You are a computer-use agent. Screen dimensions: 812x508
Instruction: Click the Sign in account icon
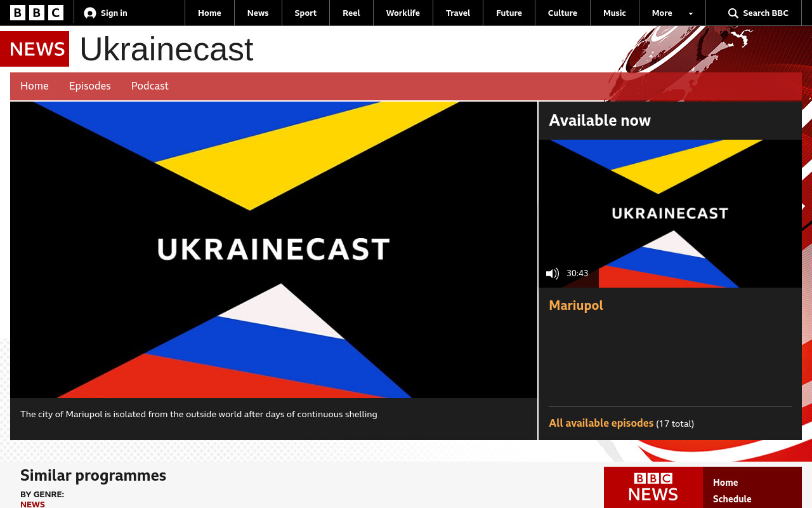(x=90, y=13)
